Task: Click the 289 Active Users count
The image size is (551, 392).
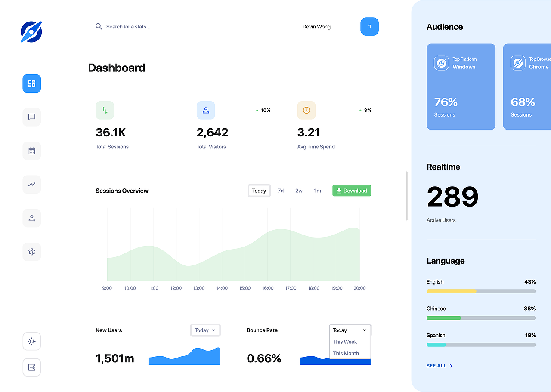Action: 452,197
